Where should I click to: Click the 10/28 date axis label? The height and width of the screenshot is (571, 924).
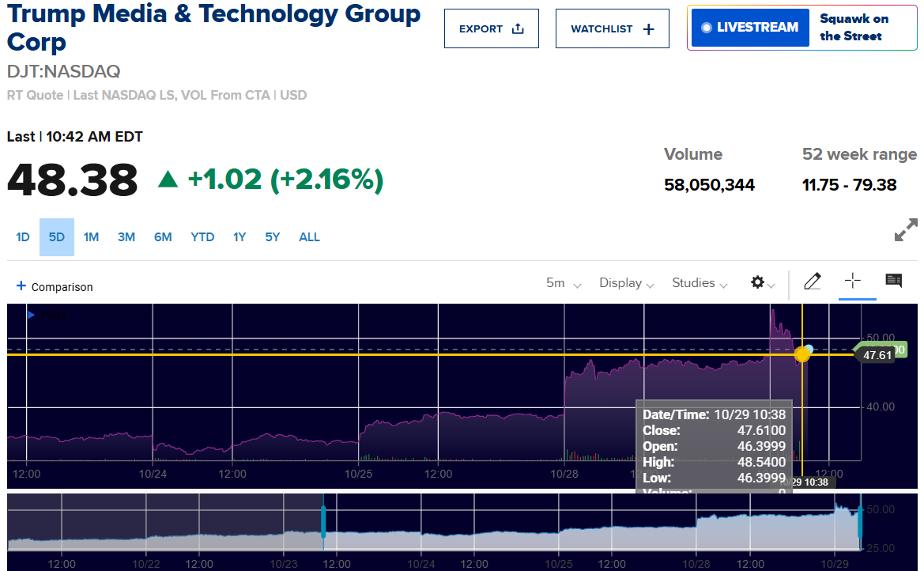(x=564, y=474)
